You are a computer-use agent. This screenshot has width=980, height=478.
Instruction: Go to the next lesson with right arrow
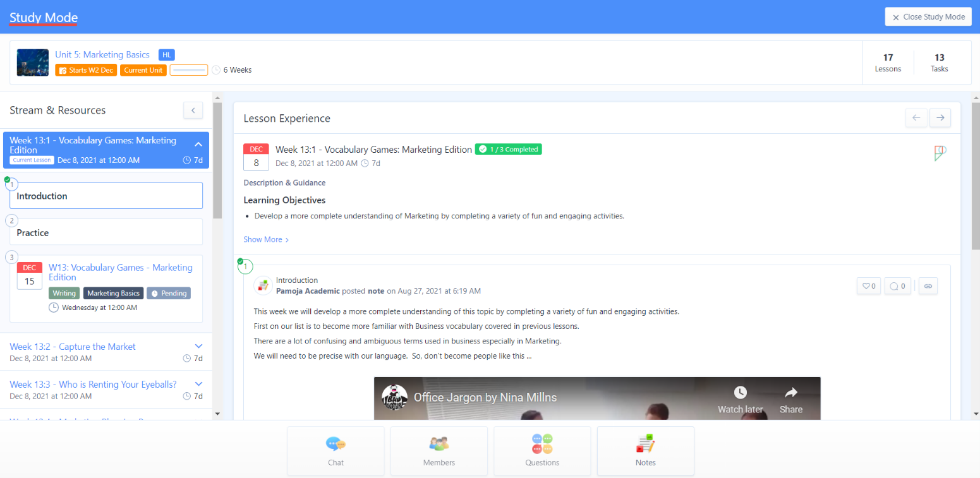940,118
